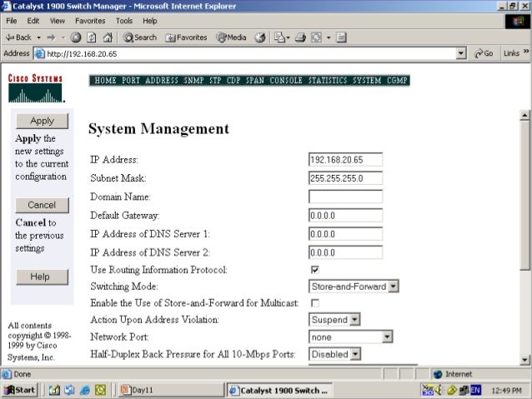The height and width of the screenshot is (399, 532).
Task: Click the Back arrow toolbar button
Action: pos(18,37)
